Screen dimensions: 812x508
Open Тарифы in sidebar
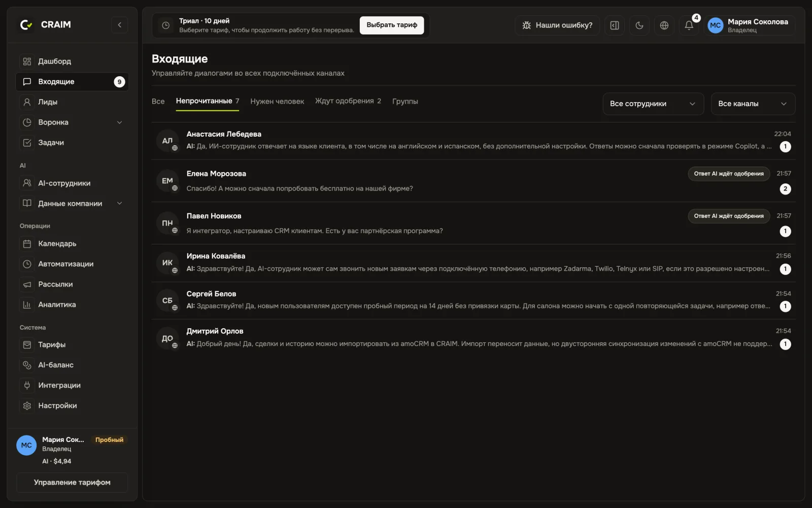(x=72, y=345)
